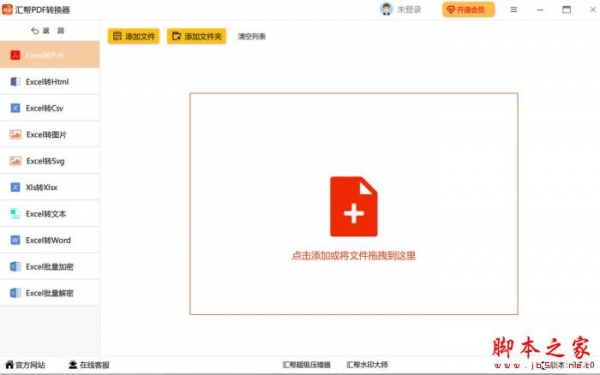Click the home icon for 官方网站
This screenshot has width=600, height=375.
tap(10, 364)
